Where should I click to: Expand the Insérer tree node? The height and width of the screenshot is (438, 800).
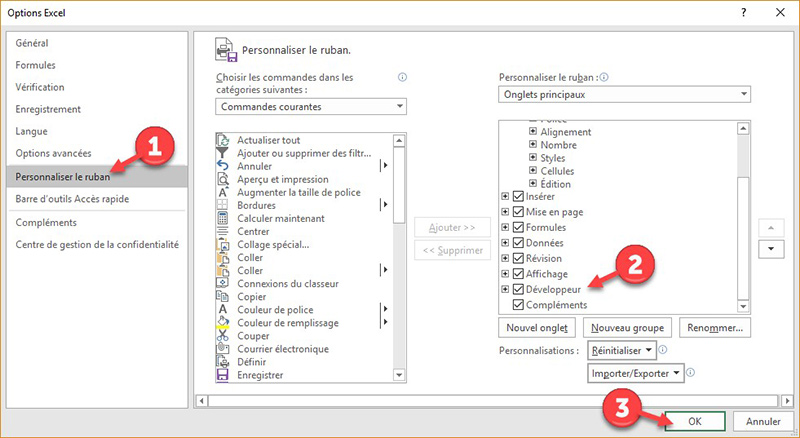click(505, 196)
